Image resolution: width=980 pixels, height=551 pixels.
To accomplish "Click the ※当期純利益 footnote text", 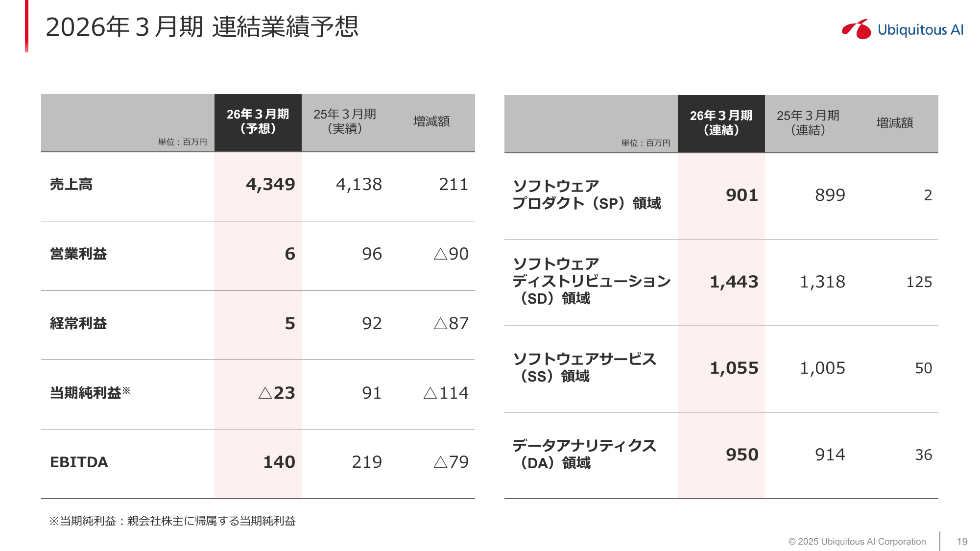I will point(172,521).
